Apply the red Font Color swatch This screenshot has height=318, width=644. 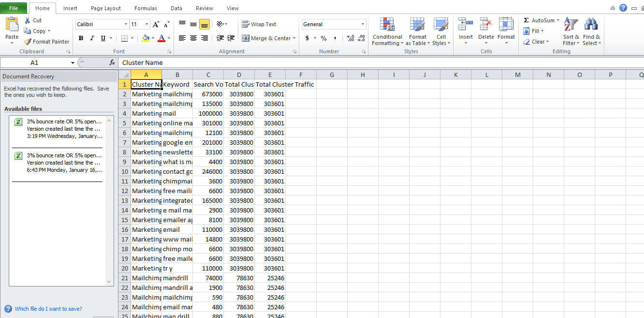tap(162, 38)
